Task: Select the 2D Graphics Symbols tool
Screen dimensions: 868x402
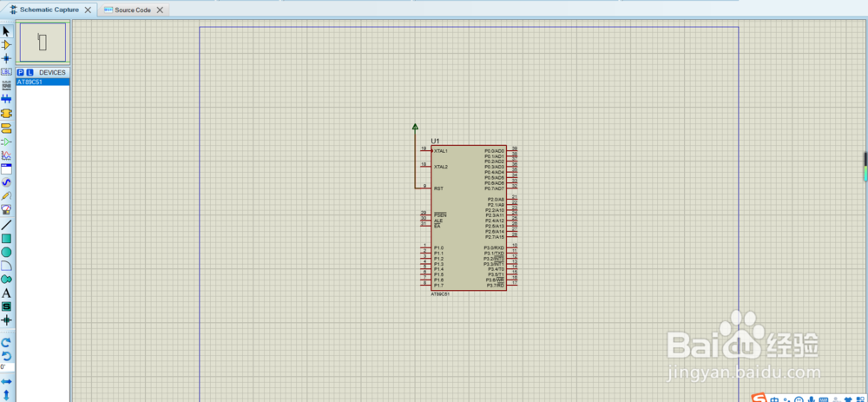Action: click(7, 306)
